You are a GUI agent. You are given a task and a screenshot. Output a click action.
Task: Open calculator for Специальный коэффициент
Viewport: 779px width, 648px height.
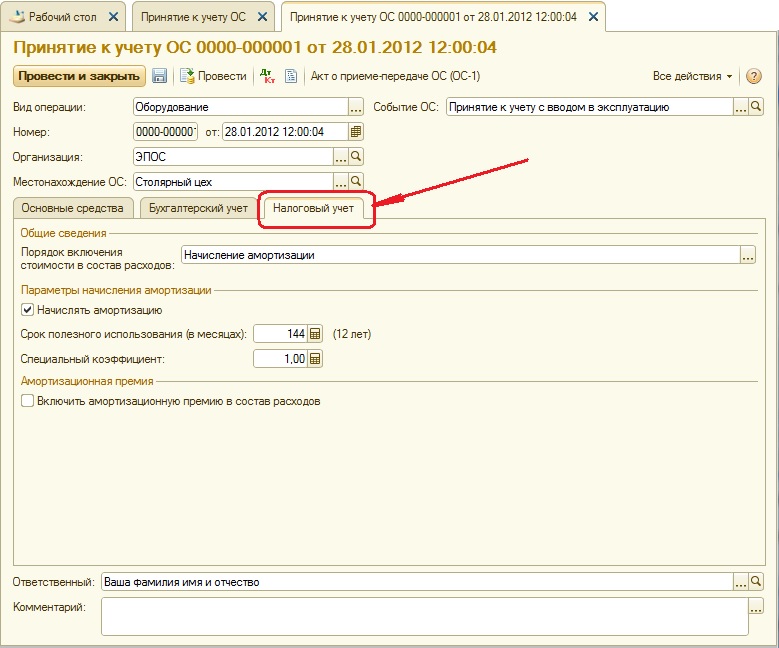click(315, 359)
